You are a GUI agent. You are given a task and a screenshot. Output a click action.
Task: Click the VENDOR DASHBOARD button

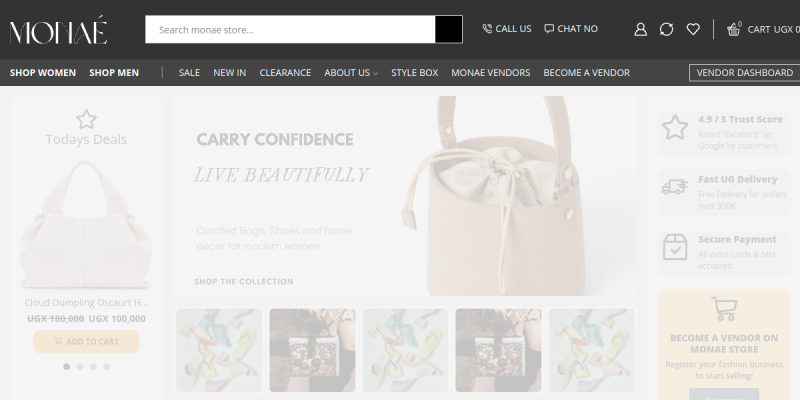coord(744,72)
